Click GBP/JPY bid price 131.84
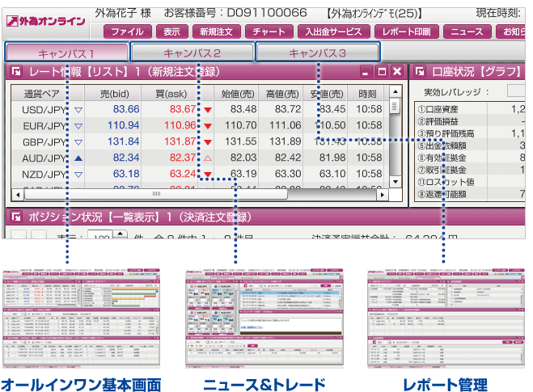Viewport: 533px width, 392px height. 124,141
